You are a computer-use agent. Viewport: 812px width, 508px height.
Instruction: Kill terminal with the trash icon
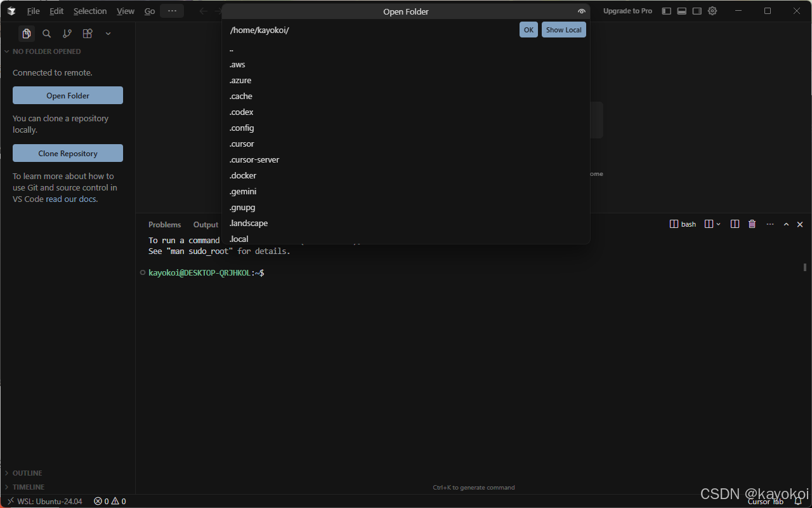[x=752, y=224]
